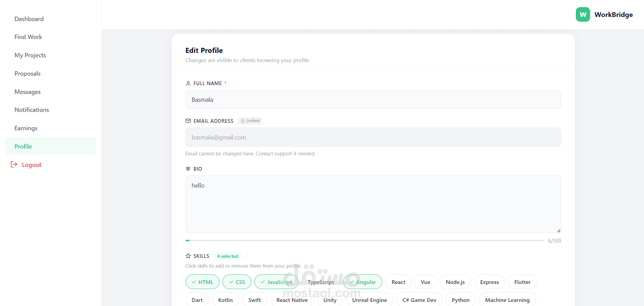
Task: Click the Locked badge next to email
Action: (250, 121)
